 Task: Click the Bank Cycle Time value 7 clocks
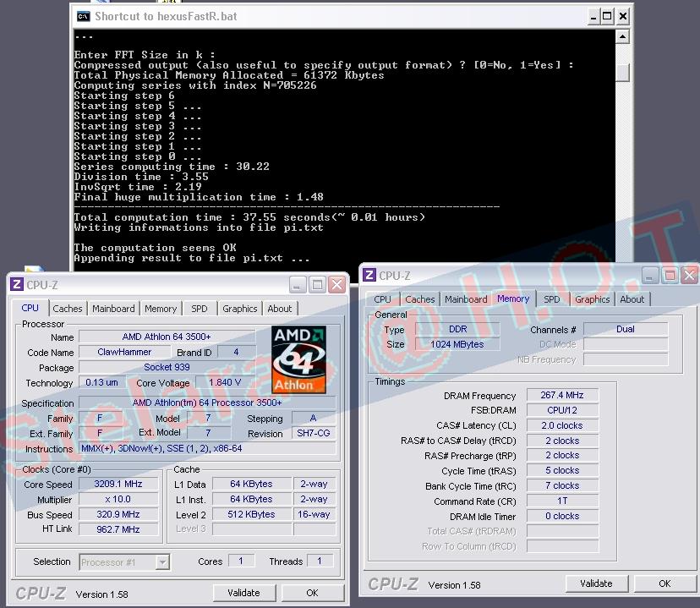click(562, 485)
